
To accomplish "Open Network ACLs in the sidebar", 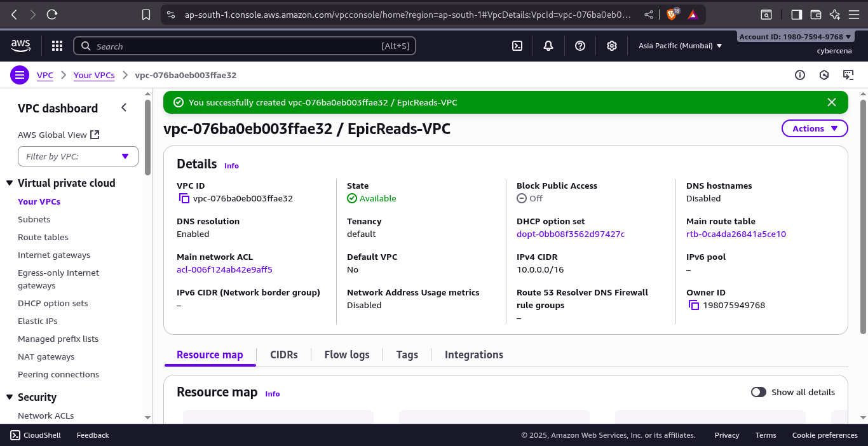I will [46, 416].
